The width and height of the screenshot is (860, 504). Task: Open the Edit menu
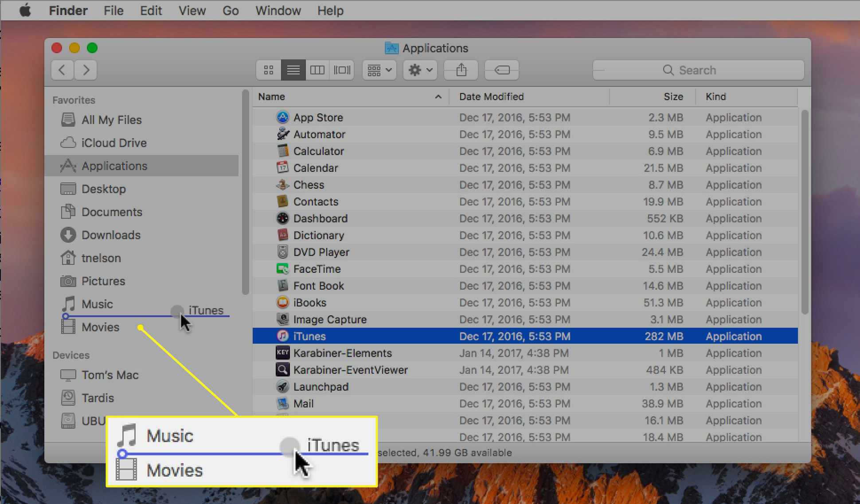pos(151,10)
